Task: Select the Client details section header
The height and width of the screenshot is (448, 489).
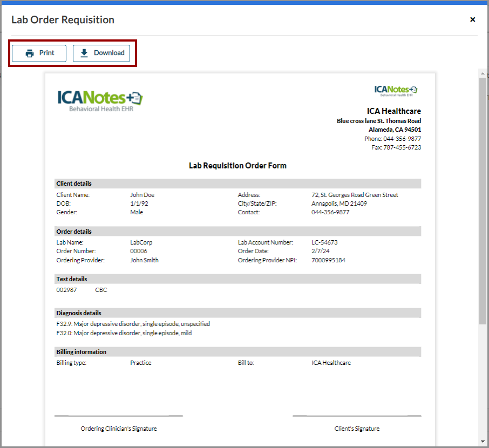Action: point(74,184)
